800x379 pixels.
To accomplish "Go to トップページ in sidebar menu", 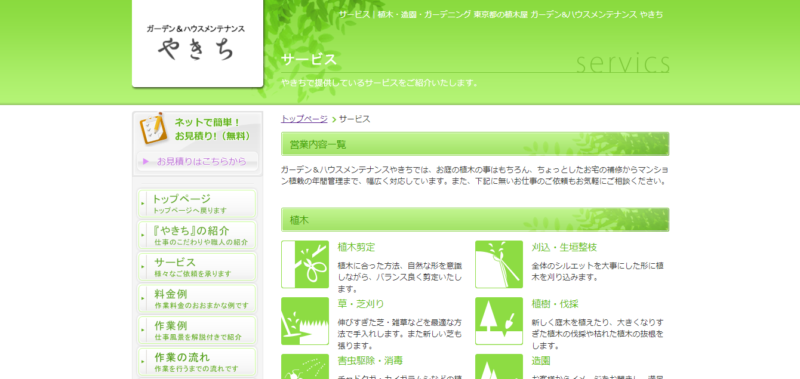I will point(197,204).
